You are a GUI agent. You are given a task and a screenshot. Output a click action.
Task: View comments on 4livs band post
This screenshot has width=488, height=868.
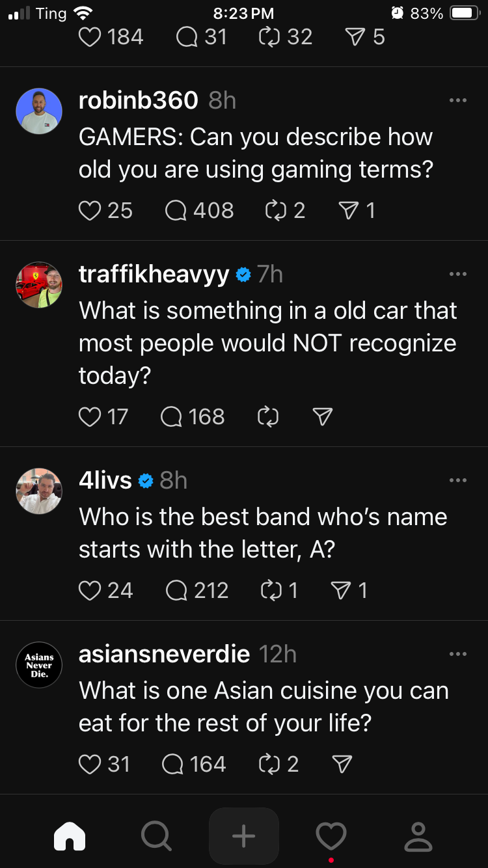(176, 591)
